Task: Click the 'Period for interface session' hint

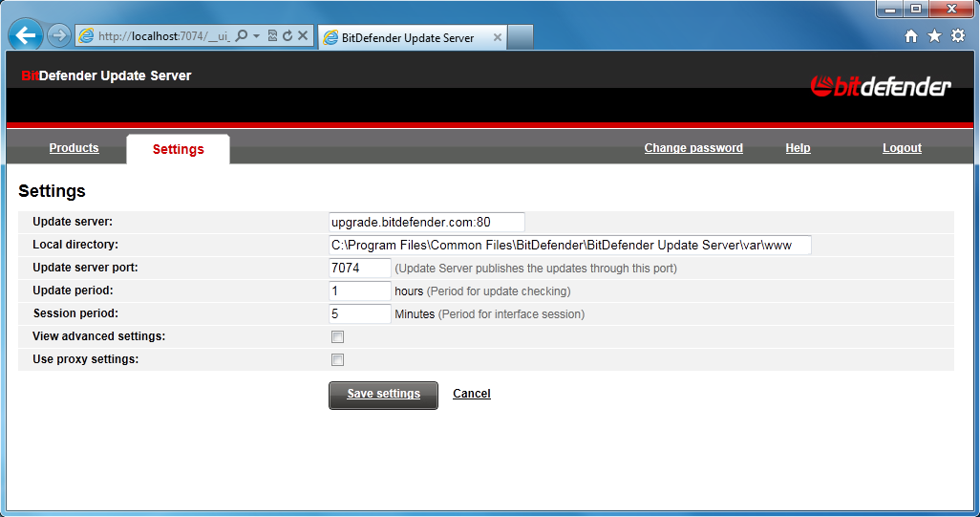Action: click(x=511, y=314)
